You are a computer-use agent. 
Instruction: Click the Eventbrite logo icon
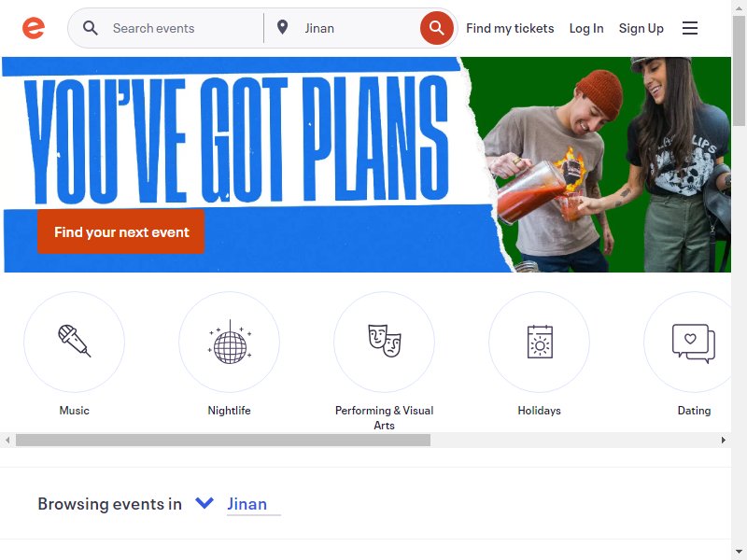click(x=34, y=28)
